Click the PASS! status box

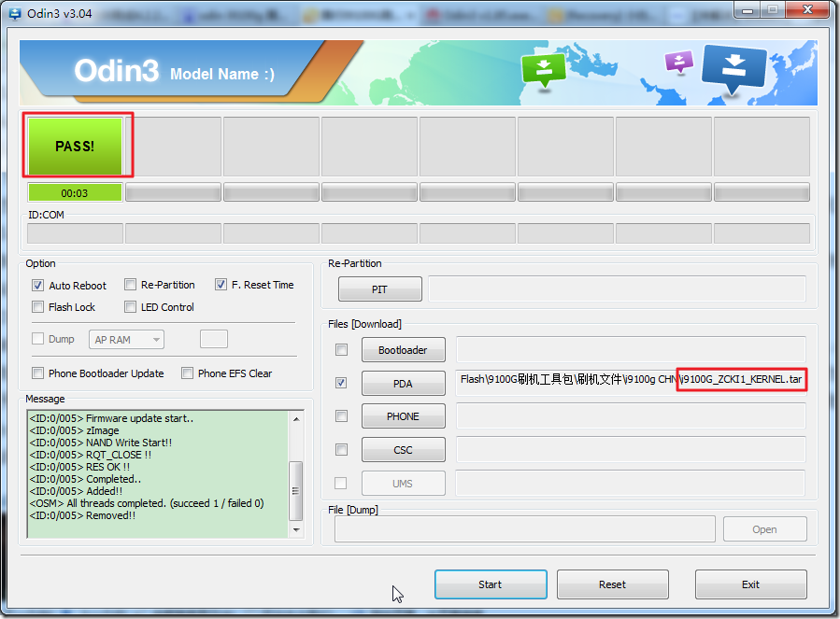[75, 147]
